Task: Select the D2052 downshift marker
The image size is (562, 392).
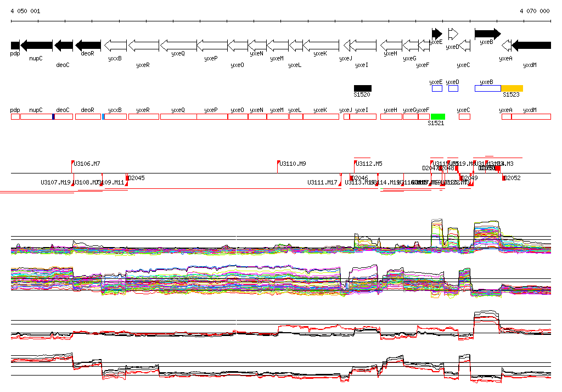Action: [504, 178]
